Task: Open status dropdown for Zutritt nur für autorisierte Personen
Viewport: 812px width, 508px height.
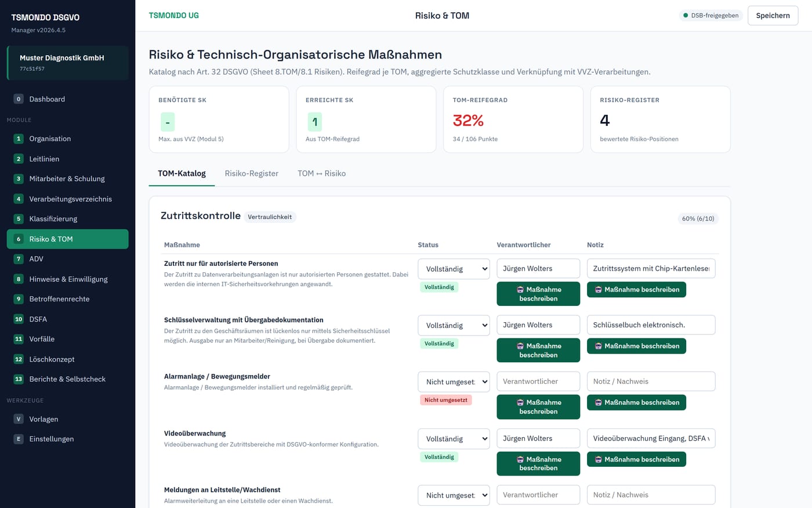Action: pyautogui.click(x=454, y=269)
